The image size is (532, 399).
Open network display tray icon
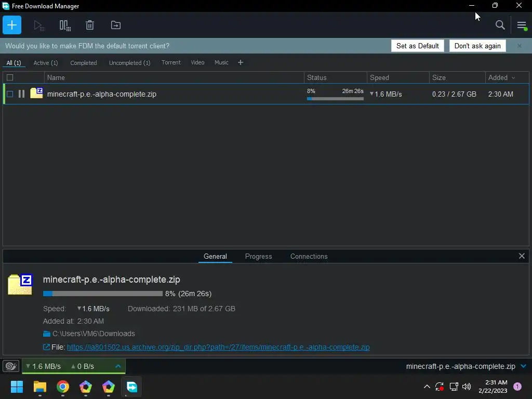(x=454, y=387)
